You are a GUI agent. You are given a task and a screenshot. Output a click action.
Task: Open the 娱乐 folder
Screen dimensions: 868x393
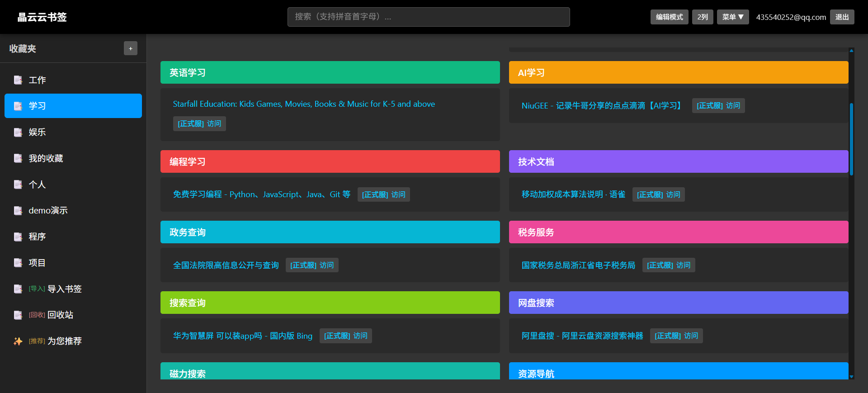click(73, 132)
